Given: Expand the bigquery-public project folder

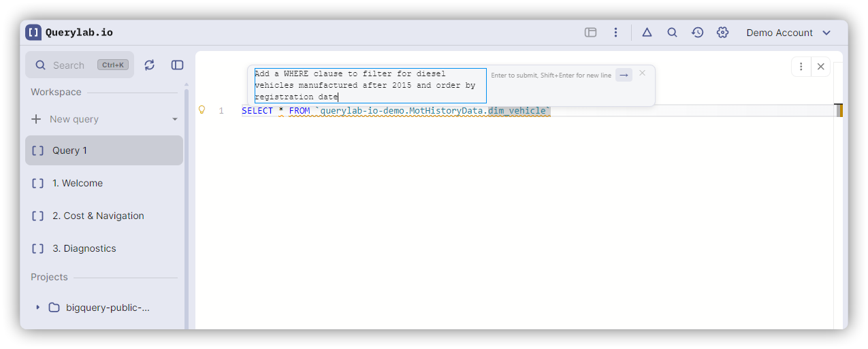Looking at the screenshot, I should pos(37,308).
